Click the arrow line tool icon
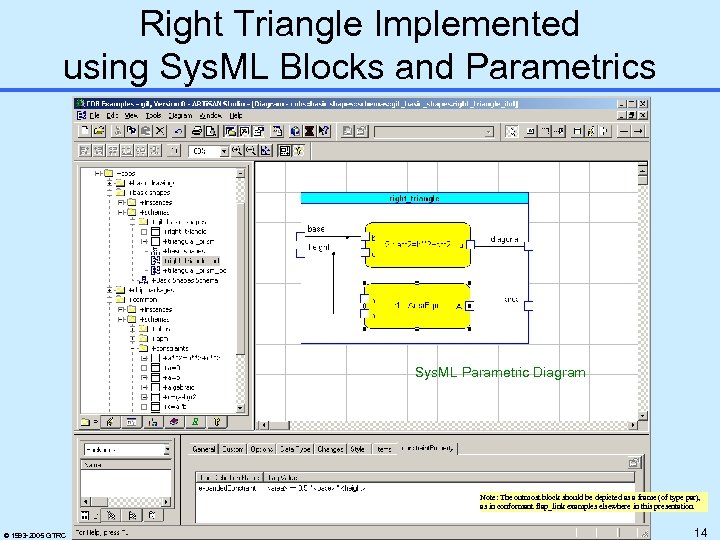 (x=638, y=131)
